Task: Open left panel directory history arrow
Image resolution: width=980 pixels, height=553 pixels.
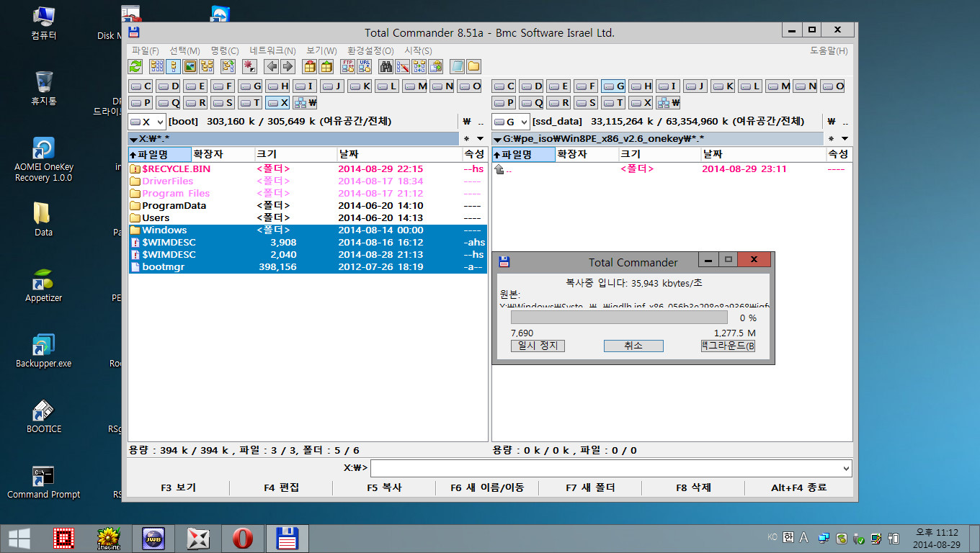Action: [x=481, y=138]
